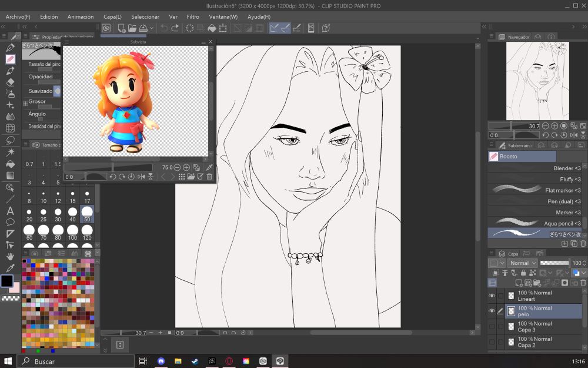588x368 pixels.
Task: Show the Capa 3 layer
Action: coord(492,327)
